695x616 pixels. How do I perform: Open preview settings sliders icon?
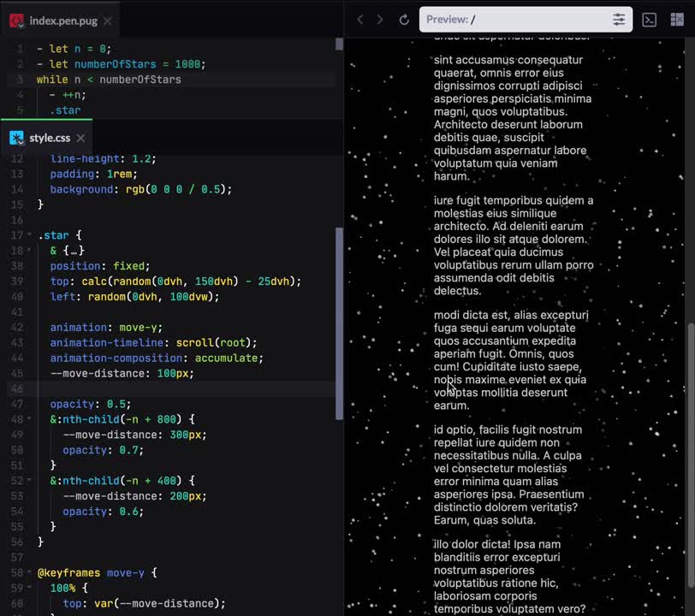619,20
